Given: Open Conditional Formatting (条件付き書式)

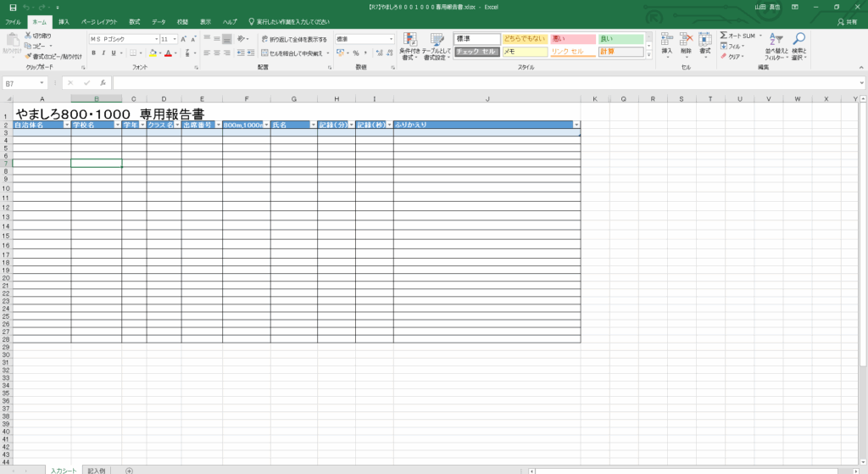Looking at the screenshot, I should coord(410,46).
